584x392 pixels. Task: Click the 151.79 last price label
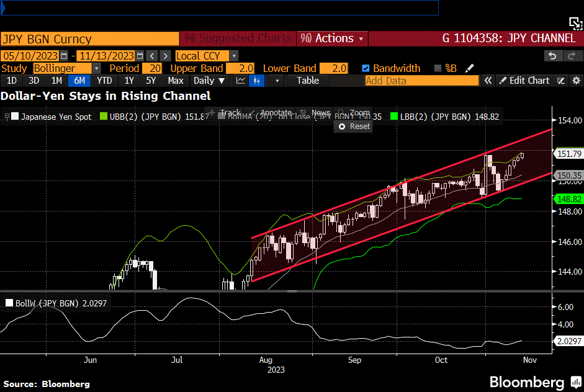click(x=568, y=154)
